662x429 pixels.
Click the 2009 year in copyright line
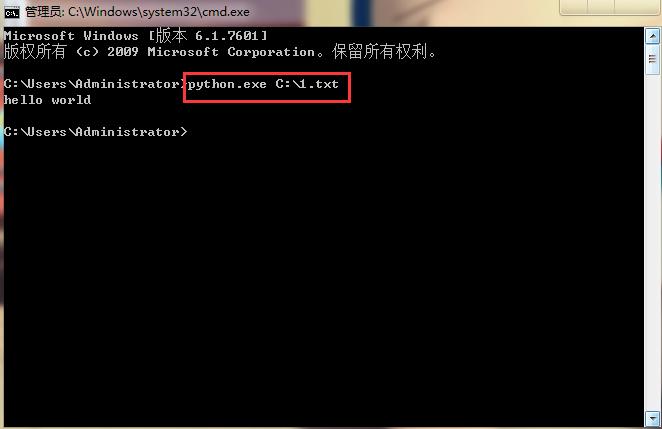coord(123,52)
